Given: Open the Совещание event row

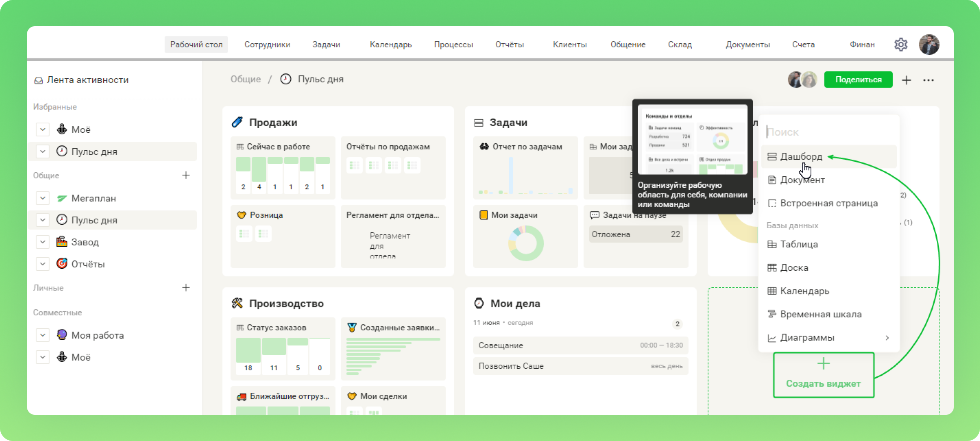Looking at the screenshot, I should [x=581, y=345].
